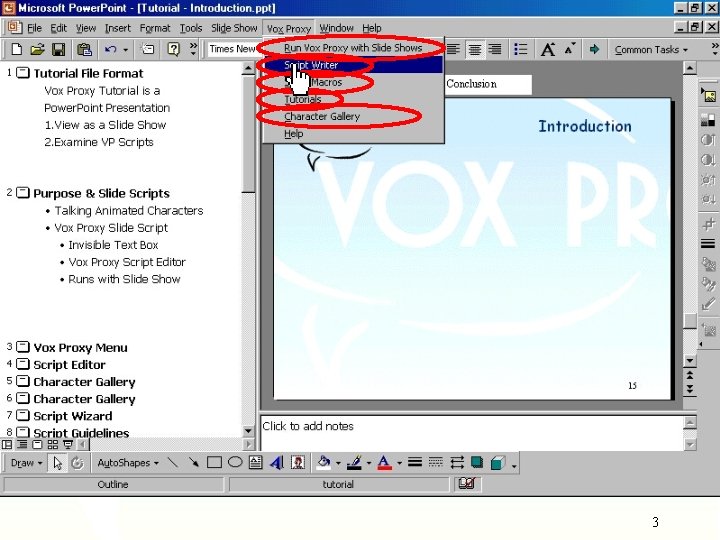Choose Script Writer in Vox Proxy menu
The width and height of the screenshot is (720, 540).
[354, 65]
